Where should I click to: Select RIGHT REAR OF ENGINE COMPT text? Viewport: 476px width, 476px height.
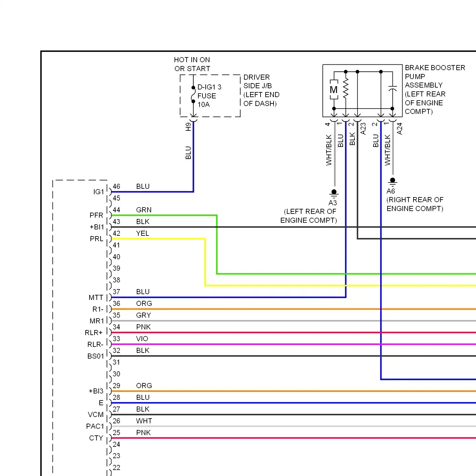click(x=415, y=204)
